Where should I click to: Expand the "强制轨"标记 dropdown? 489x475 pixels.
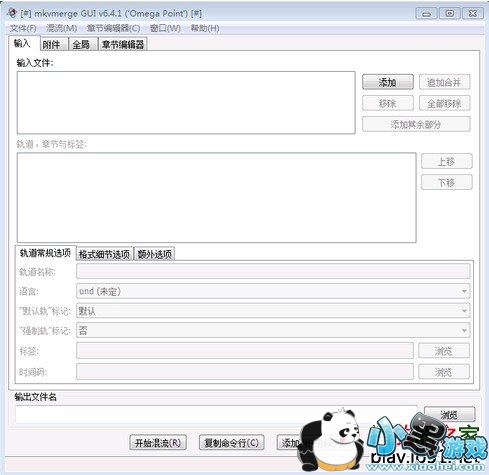273,330
